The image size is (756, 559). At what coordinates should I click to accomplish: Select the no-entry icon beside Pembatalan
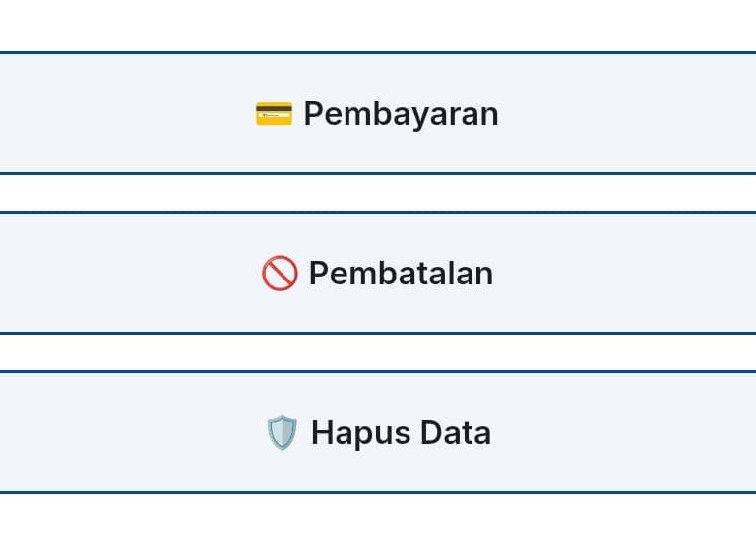(280, 274)
